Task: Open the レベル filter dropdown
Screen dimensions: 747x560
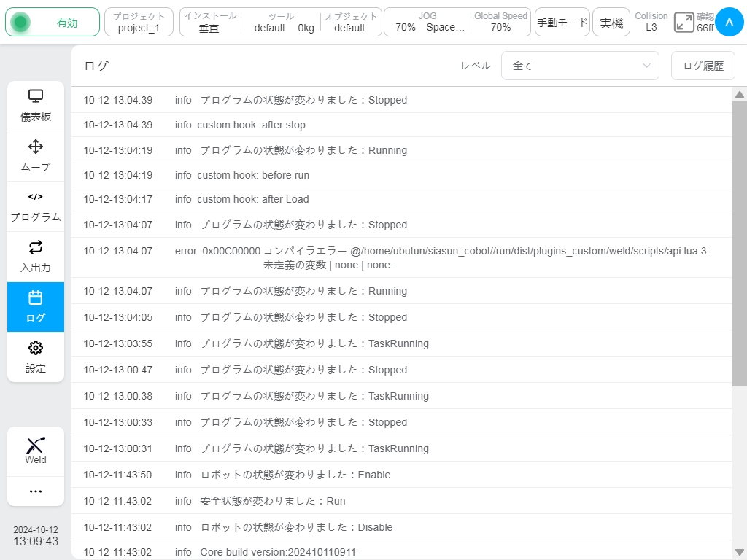Action: point(580,66)
